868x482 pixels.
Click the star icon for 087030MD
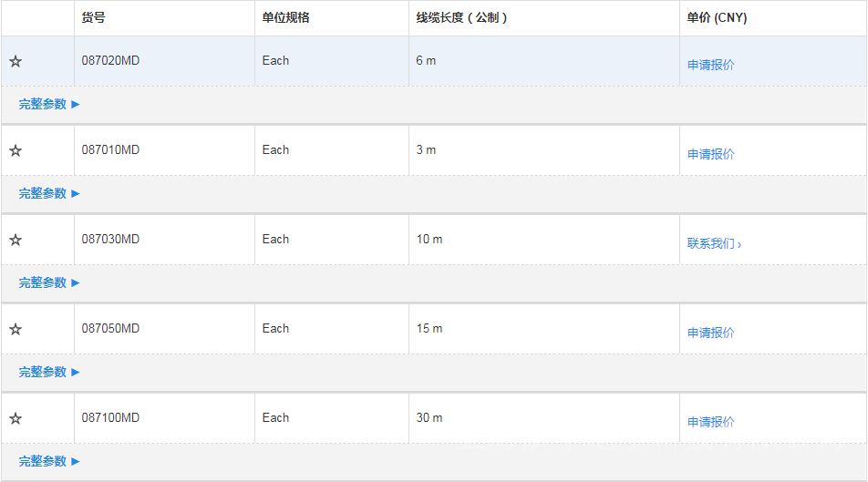[15, 241]
